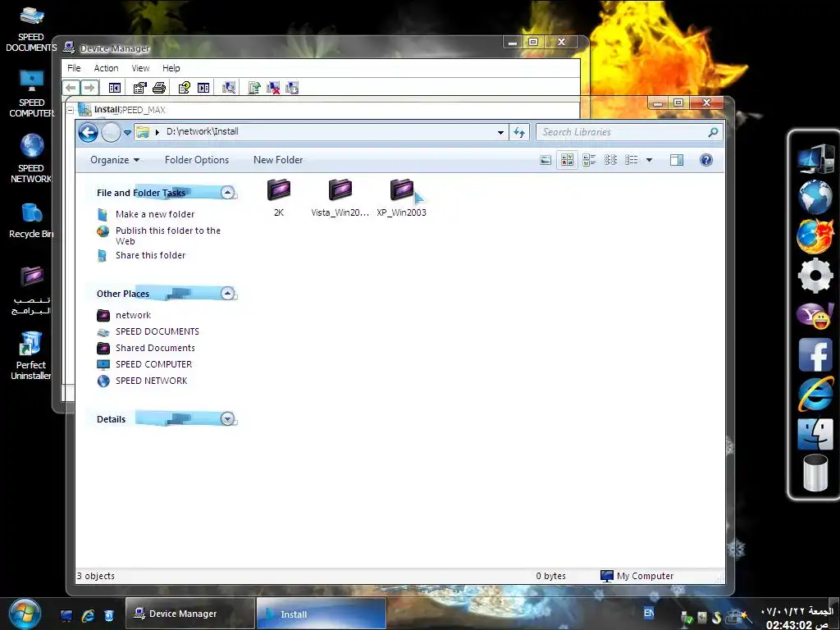The height and width of the screenshot is (630, 840).
Task: Click the Install taskbar button
Action: tap(321, 614)
